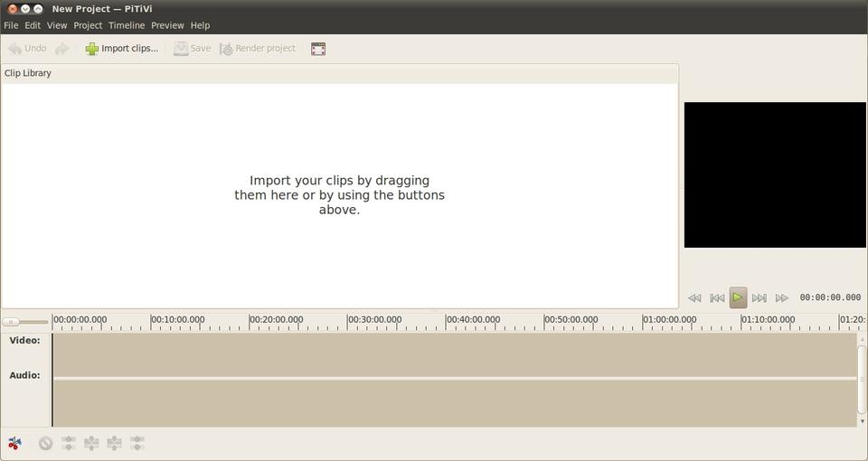868x461 pixels.
Task: Click the 00:00:00.000 timecode field
Action: 830,297
